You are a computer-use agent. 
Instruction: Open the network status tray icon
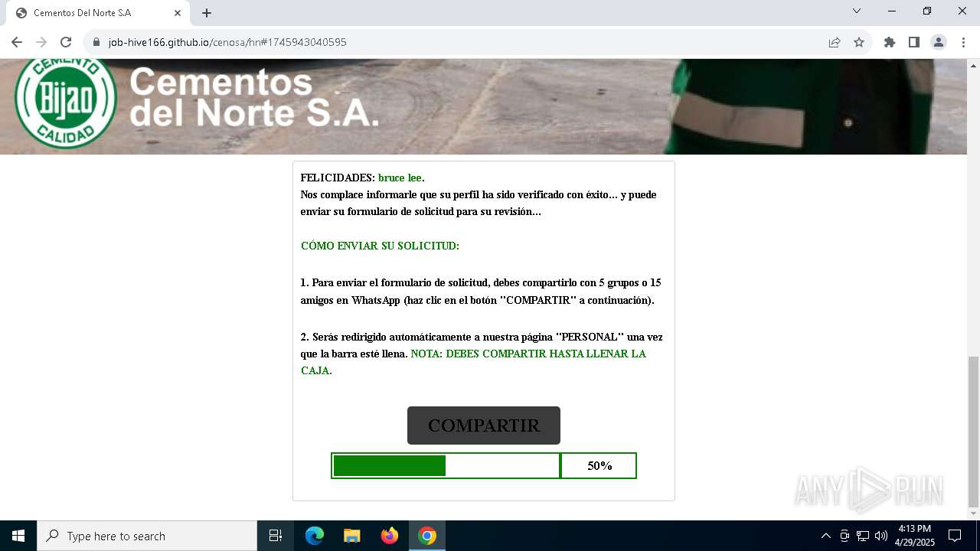point(863,536)
